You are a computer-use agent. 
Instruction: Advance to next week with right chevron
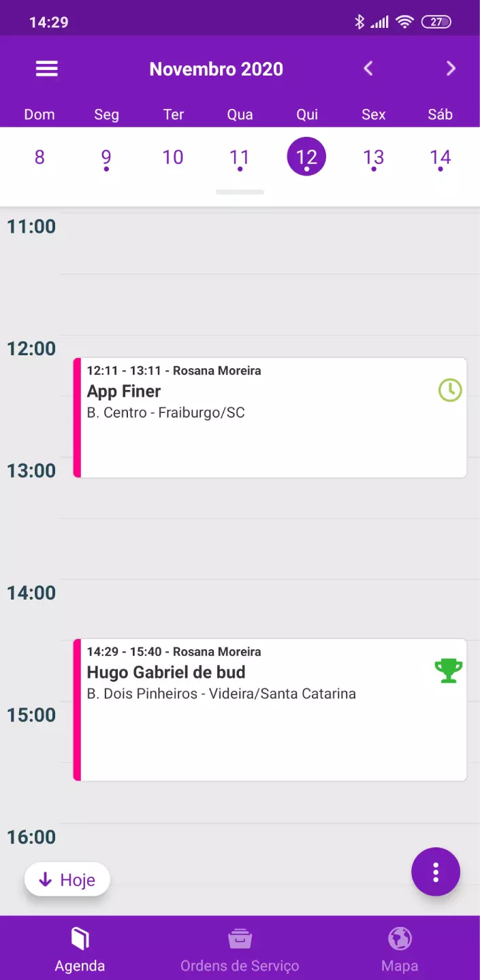click(451, 68)
